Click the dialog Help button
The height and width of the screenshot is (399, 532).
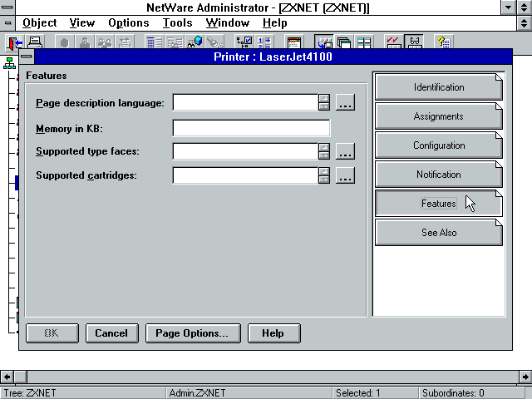click(x=274, y=333)
